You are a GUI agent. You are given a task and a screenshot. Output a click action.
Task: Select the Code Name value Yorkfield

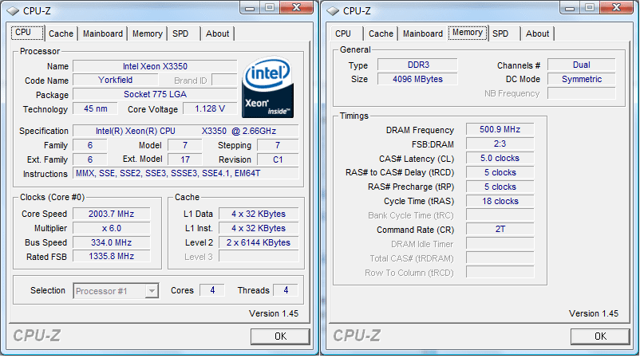(x=115, y=80)
